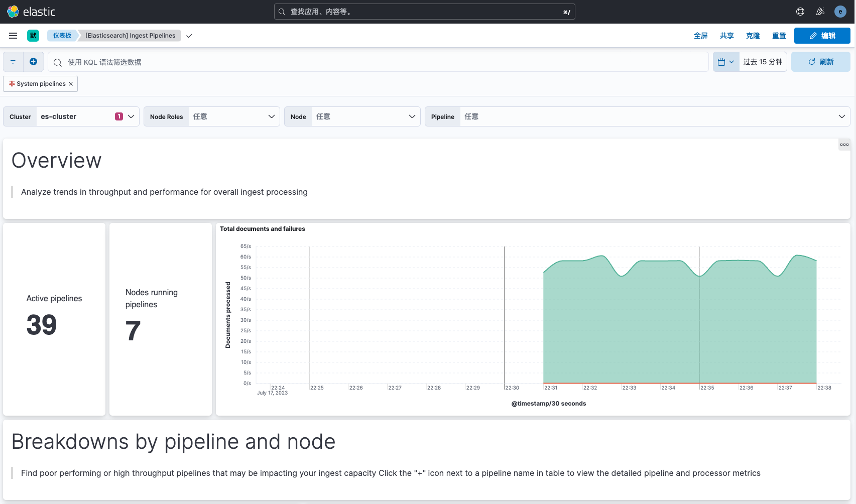This screenshot has width=856, height=504.
Task: Focus the KQL query input
Action: point(378,62)
